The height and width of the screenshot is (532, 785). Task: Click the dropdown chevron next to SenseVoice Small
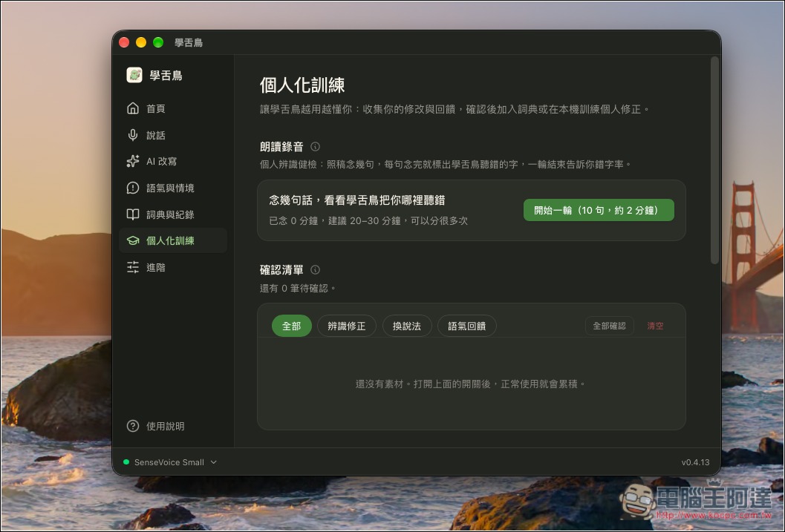[214, 462]
